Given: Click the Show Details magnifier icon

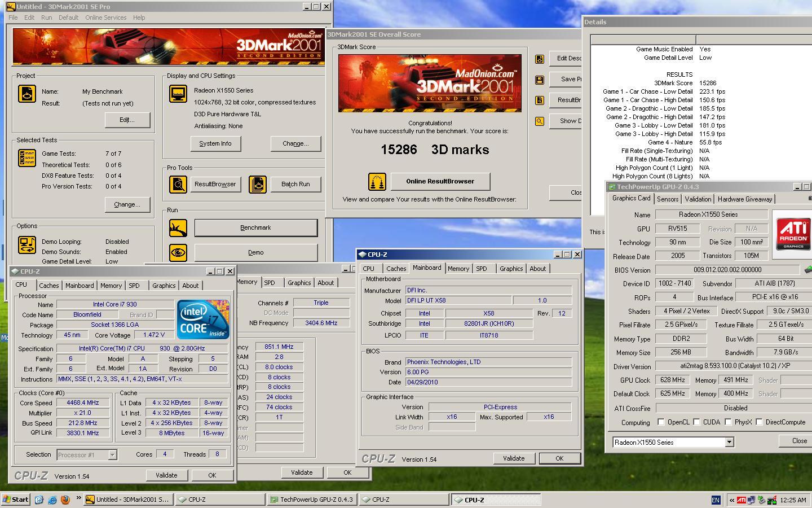Looking at the screenshot, I should pos(540,121).
